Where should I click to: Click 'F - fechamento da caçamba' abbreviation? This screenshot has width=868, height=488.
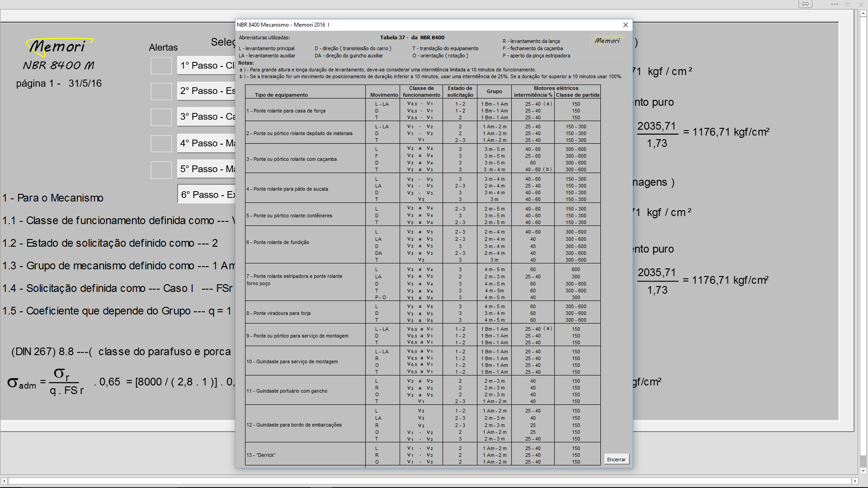click(533, 48)
